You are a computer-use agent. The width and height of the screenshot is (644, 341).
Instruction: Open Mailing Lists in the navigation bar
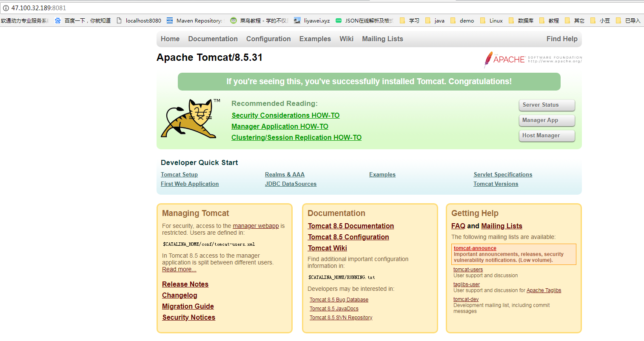[x=382, y=39]
